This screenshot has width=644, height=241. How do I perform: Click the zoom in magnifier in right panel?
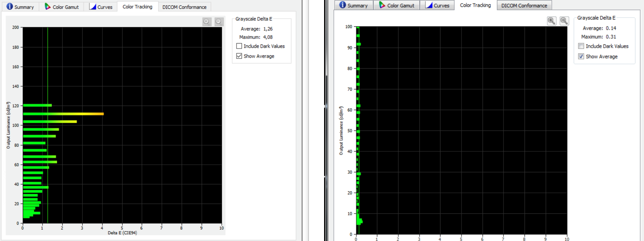[x=551, y=21]
